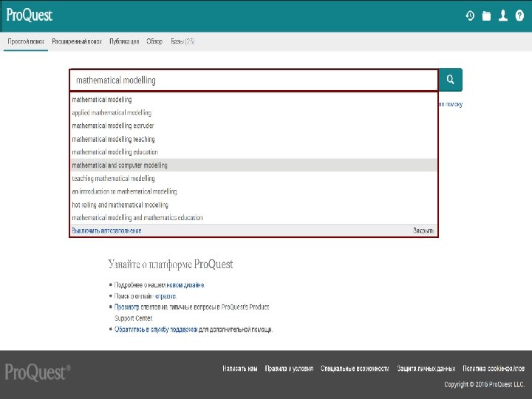The width and height of the screenshot is (532, 399).
Task: Select 'mathematical modelling and mathematics education' suggestion
Action: 253,218
